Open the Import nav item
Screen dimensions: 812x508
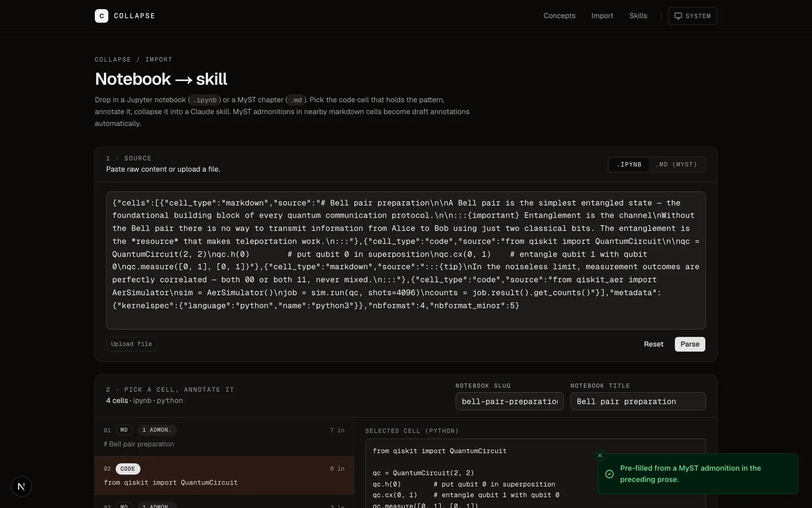point(602,16)
